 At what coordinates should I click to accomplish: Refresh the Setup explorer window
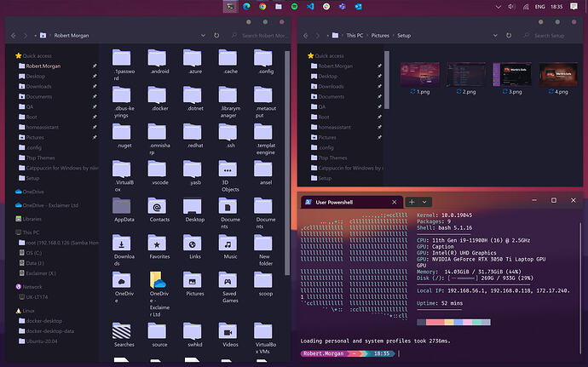click(x=509, y=35)
